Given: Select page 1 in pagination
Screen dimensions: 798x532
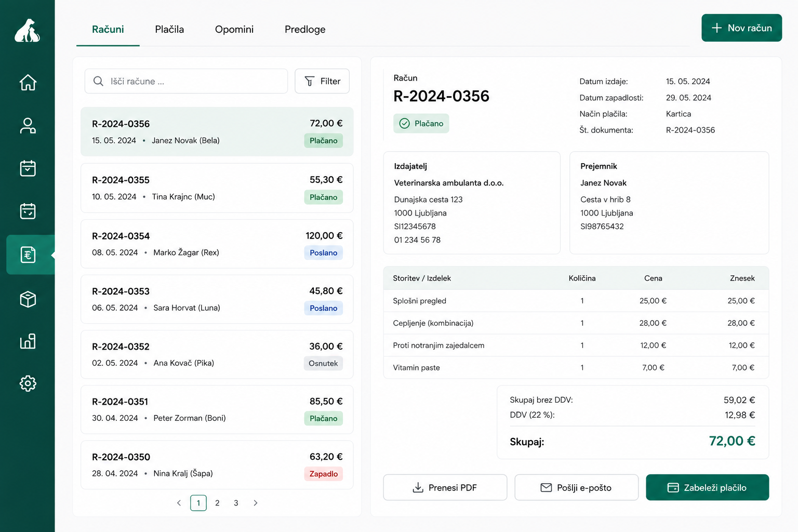Looking at the screenshot, I should coord(198,503).
